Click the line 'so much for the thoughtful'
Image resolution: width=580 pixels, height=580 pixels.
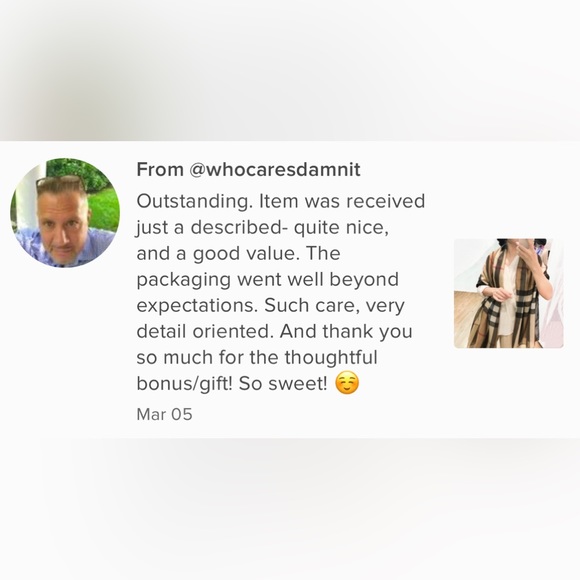tap(257, 358)
